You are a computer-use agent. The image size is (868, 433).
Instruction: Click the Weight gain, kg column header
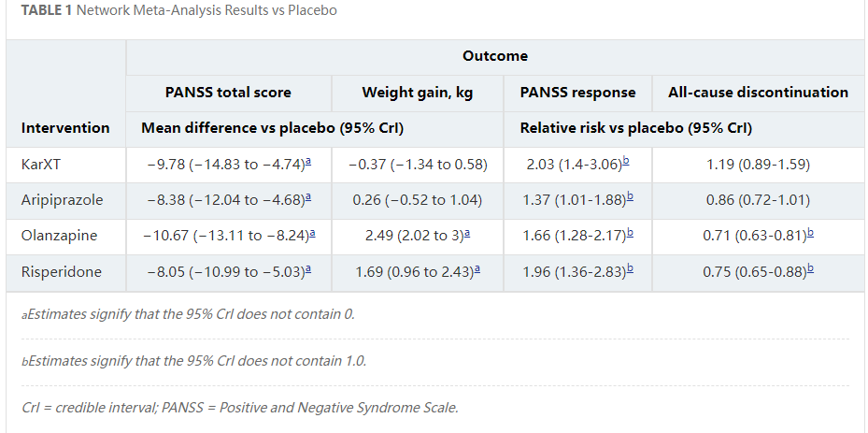[418, 92]
